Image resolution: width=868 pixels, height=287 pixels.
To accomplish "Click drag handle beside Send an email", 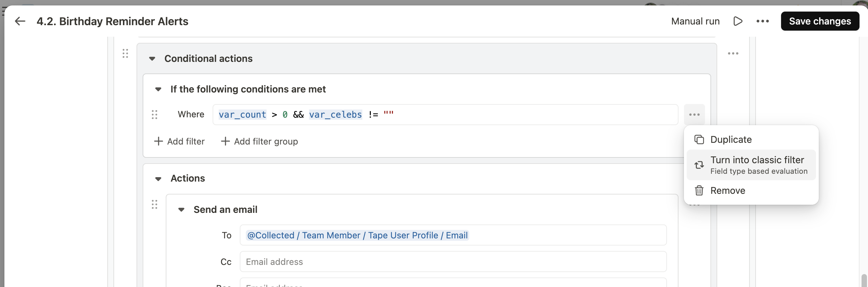I will point(155,204).
